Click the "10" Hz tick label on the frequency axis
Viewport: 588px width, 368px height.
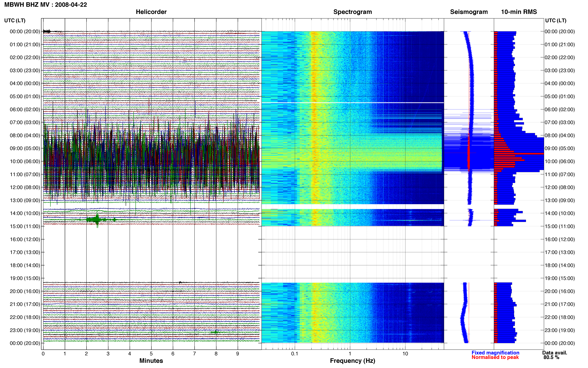click(405, 354)
